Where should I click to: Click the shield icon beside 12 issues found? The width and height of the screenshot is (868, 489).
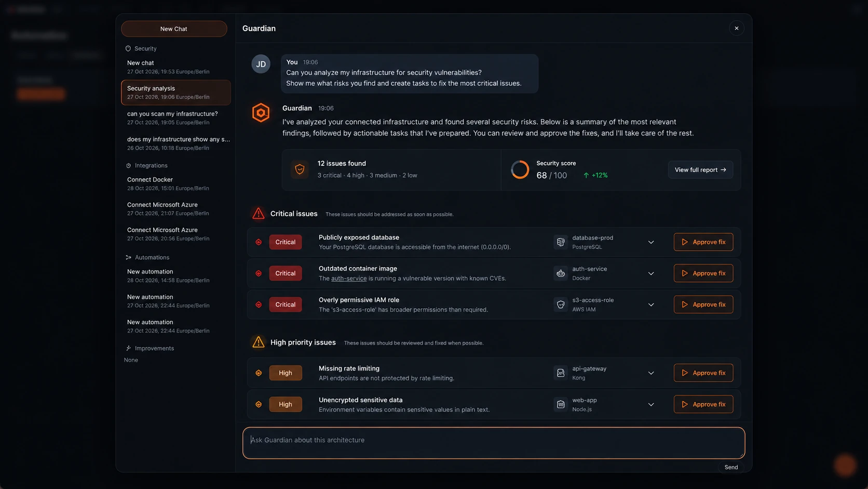pyautogui.click(x=300, y=169)
